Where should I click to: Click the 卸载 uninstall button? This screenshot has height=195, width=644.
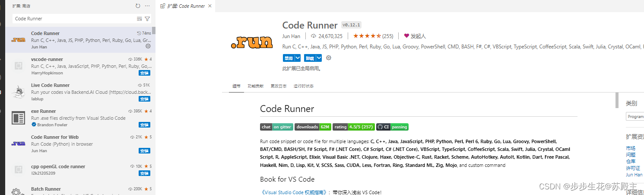[310, 58]
